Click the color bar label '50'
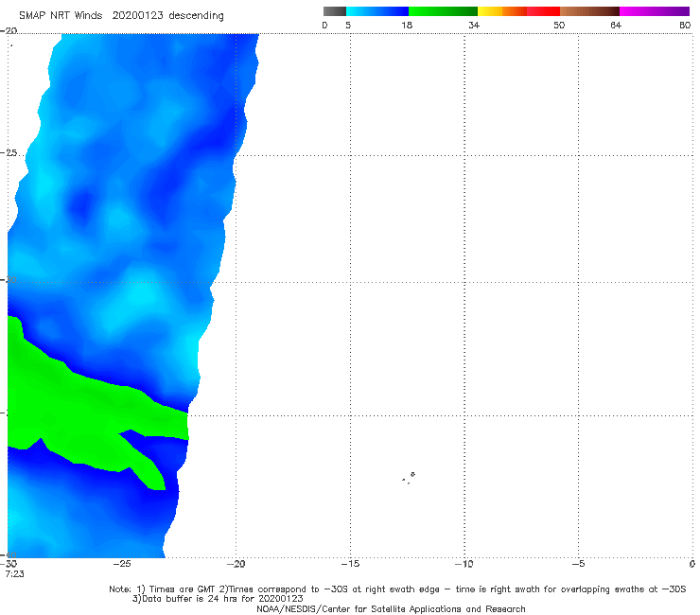 pos(559,26)
